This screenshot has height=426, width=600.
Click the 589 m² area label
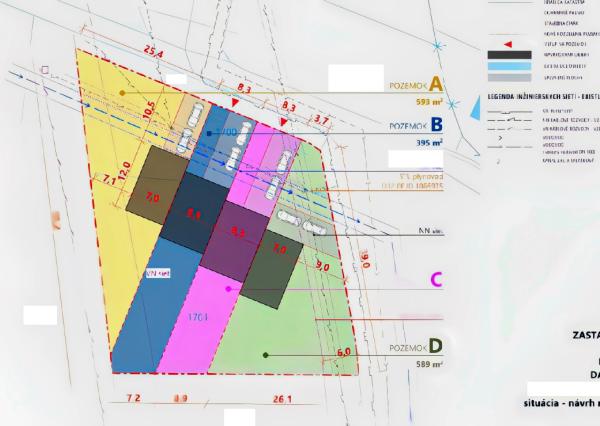tap(424, 363)
